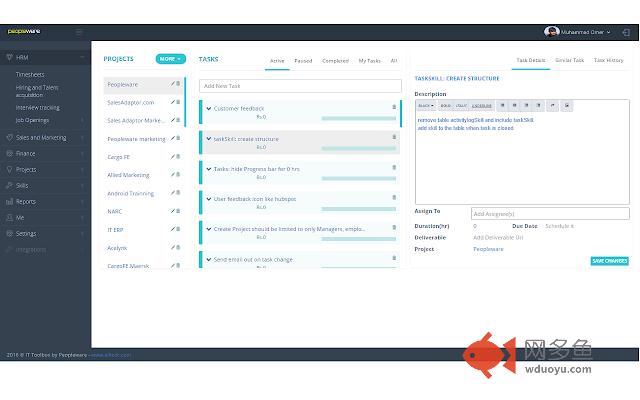Delete the Cargo FE project via trash icon
This screenshot has height=400, width=640.
pyautogui.click(x=179, y=157)
